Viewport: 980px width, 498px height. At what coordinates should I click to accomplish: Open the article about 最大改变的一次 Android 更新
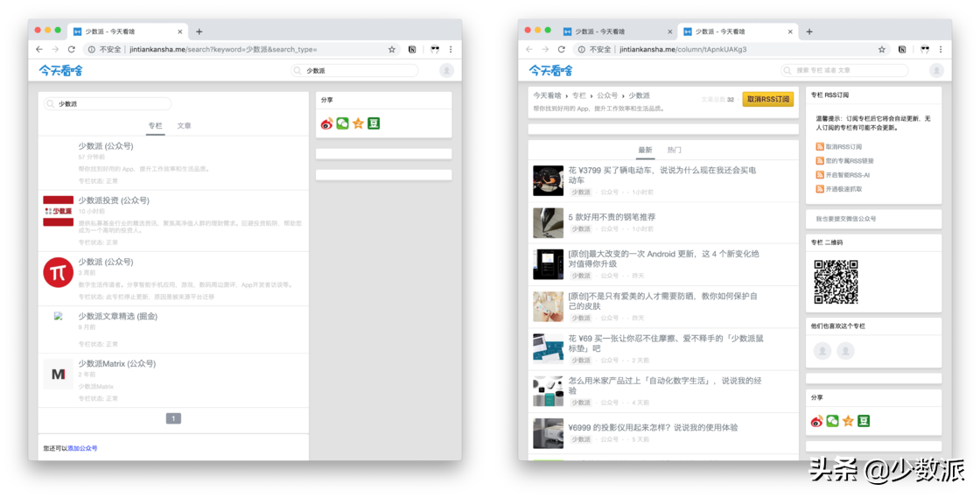coord(664,259)
